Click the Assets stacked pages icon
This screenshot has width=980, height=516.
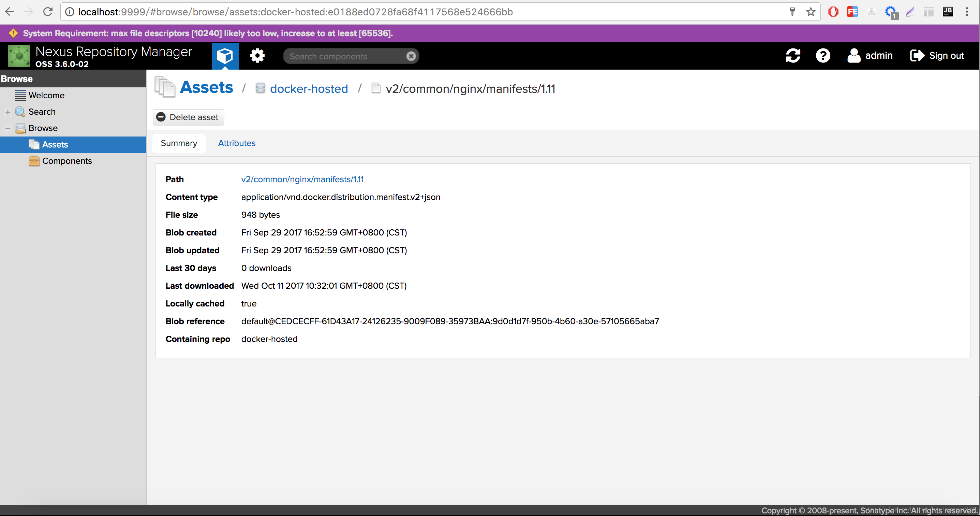click(x=165, y=87)
